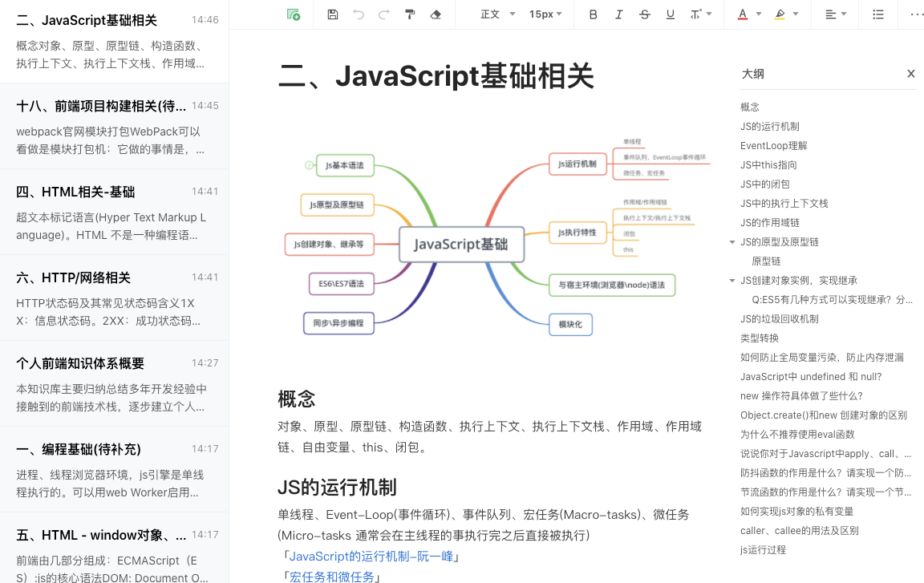Jump to caller、callee的用法及区别 outline entry

[x=799, y=531]
